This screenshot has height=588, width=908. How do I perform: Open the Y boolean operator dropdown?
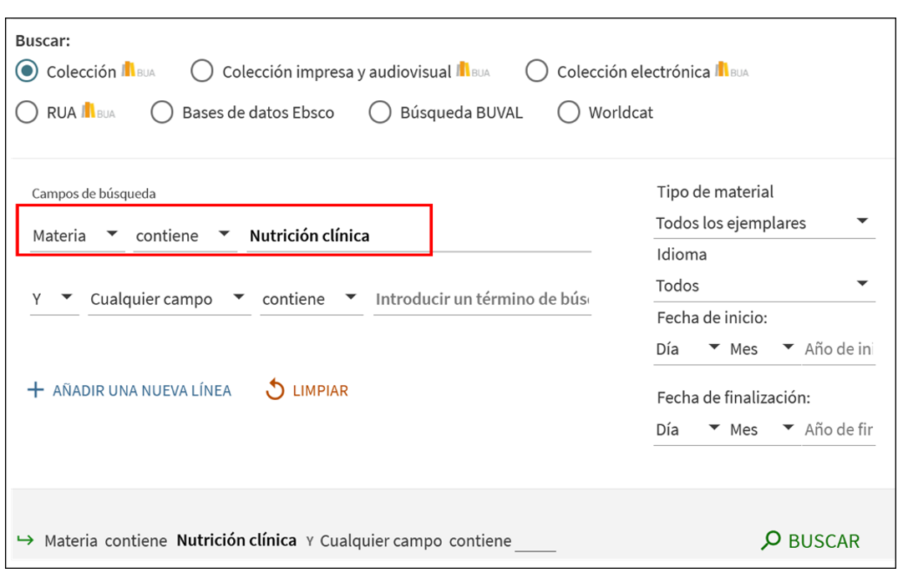(x=54, y=299)
